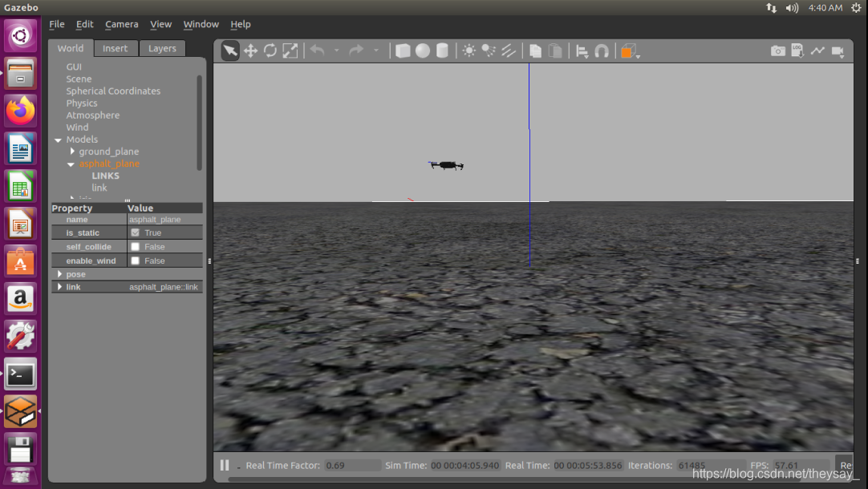Open the Window menu

point(201,24)
